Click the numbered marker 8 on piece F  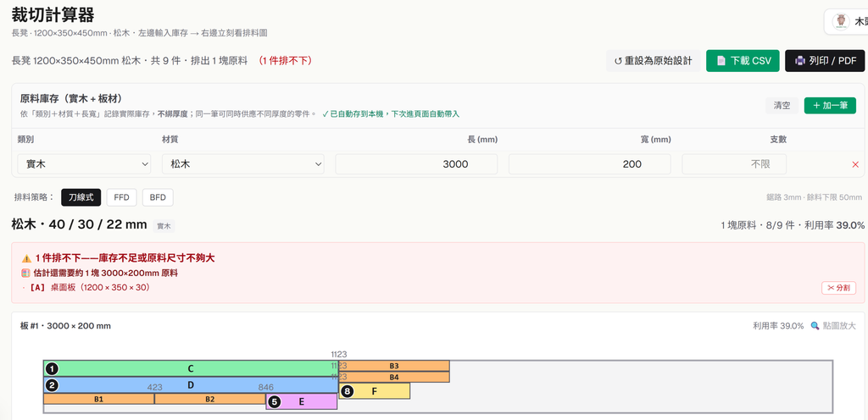pyautogui.click(x=347, y=391)
